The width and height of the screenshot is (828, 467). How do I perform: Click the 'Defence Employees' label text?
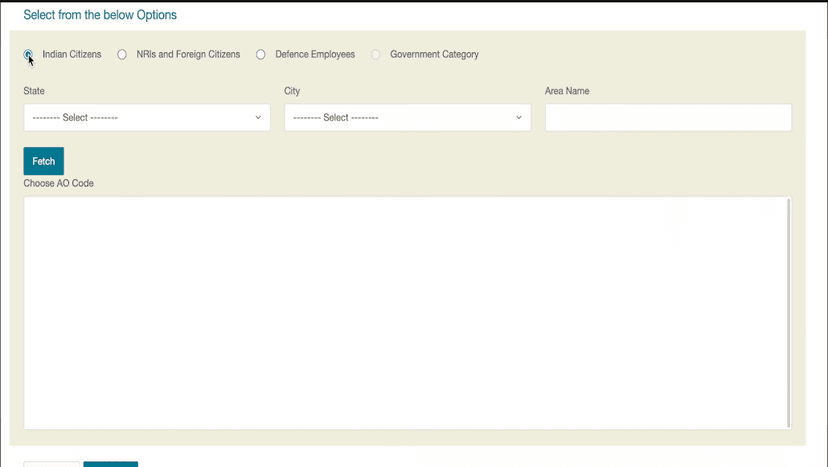pos(315,55)
